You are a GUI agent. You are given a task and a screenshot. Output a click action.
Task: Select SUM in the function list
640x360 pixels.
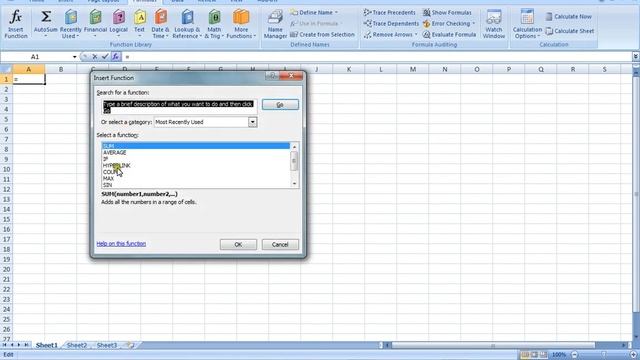(196, 146)
